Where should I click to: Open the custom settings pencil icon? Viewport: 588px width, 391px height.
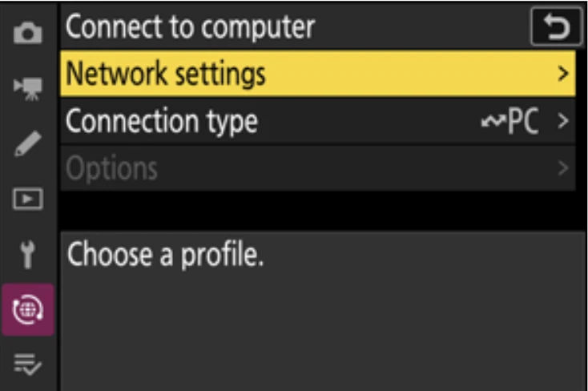click(x=28, y=143)
